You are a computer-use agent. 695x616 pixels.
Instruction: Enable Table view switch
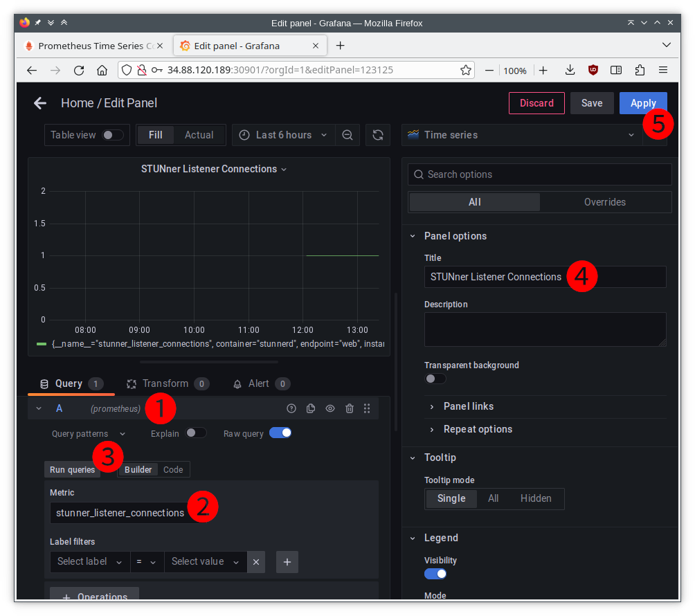[112, 135]
